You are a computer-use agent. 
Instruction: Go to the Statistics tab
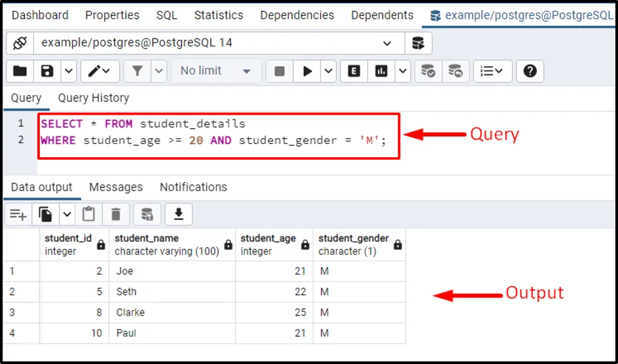[x=219, y=15]
